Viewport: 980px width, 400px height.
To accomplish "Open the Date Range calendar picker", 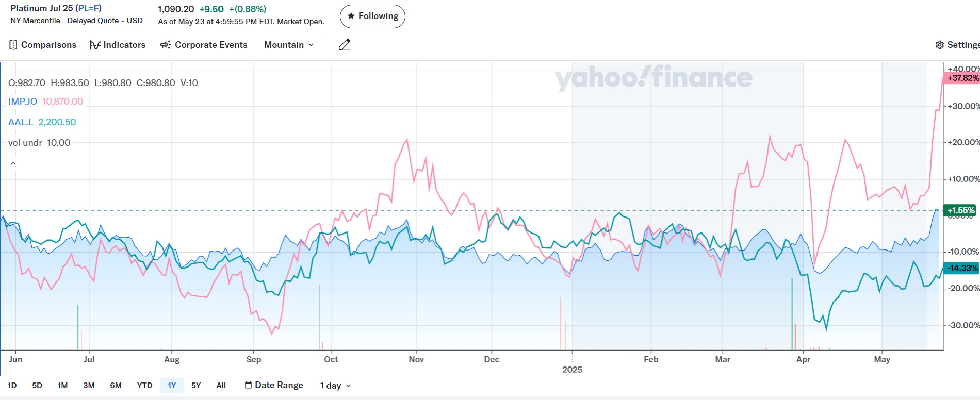I will click(x=274, y=385).
